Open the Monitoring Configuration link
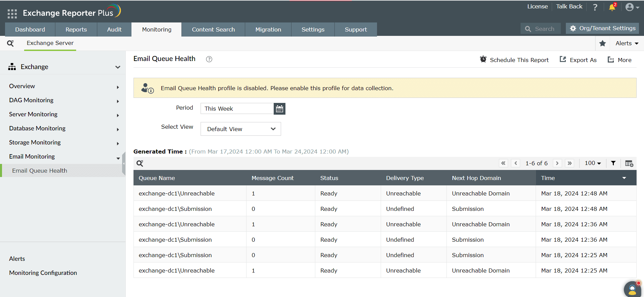 (43, 273)
